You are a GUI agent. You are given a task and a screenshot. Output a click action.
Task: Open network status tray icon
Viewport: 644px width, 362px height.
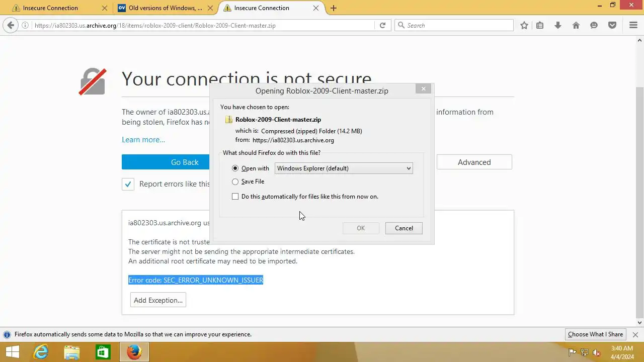pos(584,352)
